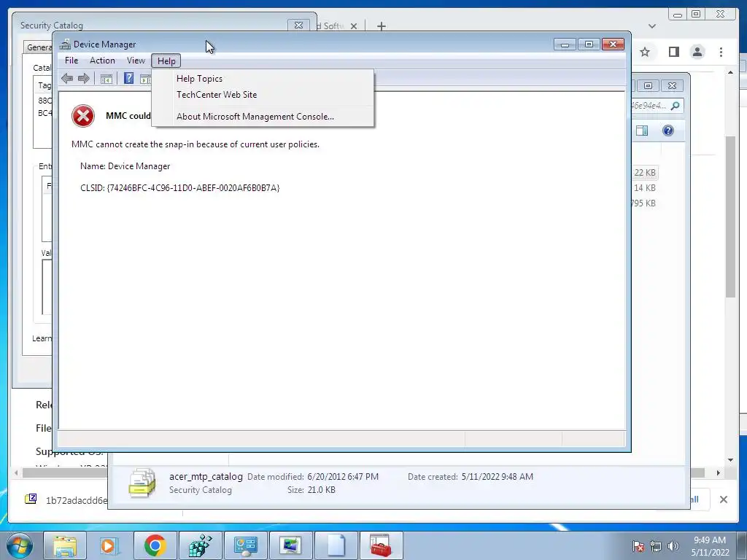This screenshot has width=747, height=560.
Task: Click the red error icon in MMC message
Action: [83, 116]
